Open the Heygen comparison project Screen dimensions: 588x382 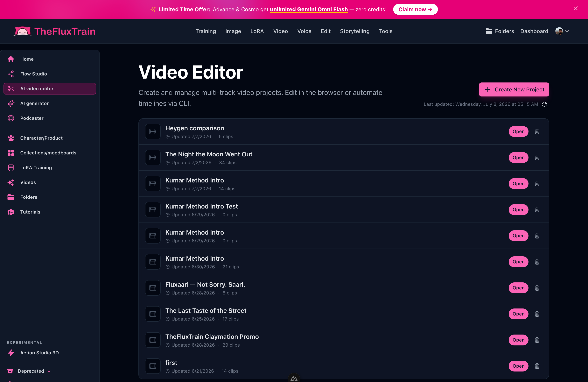pyautogui.click(x=518, y=131)
